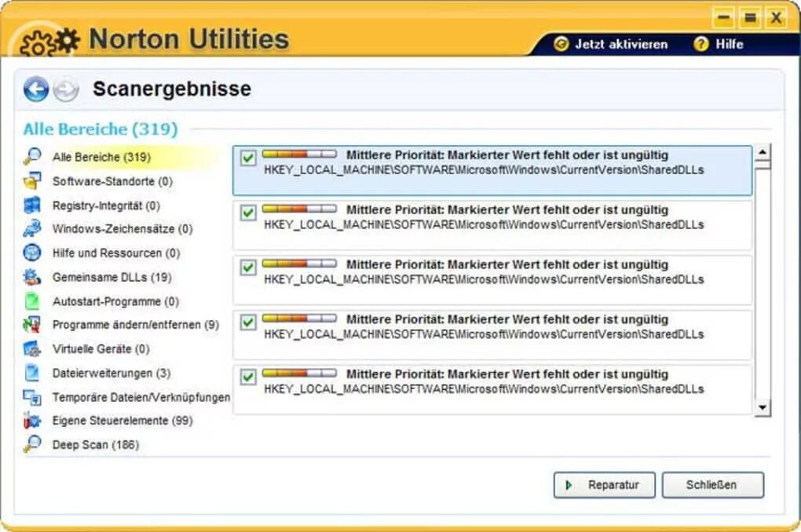Image resolution: width=801 pixels, height=532 pixels.
Task: Click the Registry-Integrität icon
Action: [x=32, y=206]
